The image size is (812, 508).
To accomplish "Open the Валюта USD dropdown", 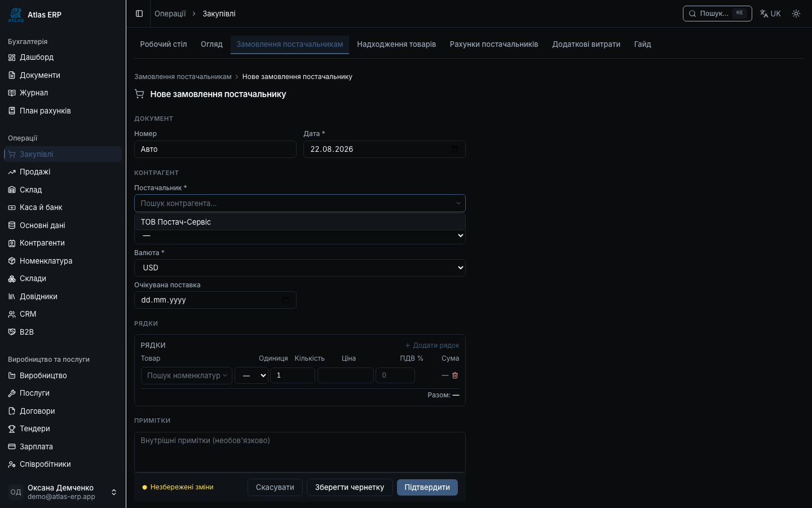I will coord(300,268).
